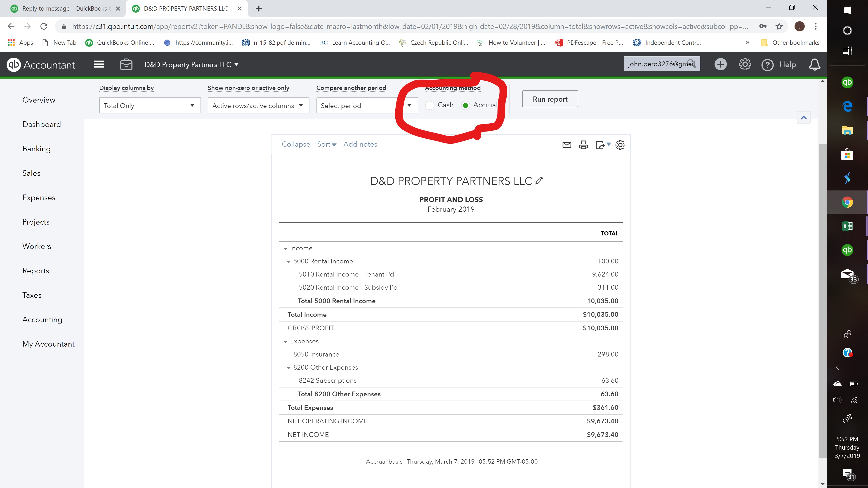This screenshot has width=868, height=488.
Task: Navigate to the Reports menu item
Action: pyautogui.click(x=35, y=270)
